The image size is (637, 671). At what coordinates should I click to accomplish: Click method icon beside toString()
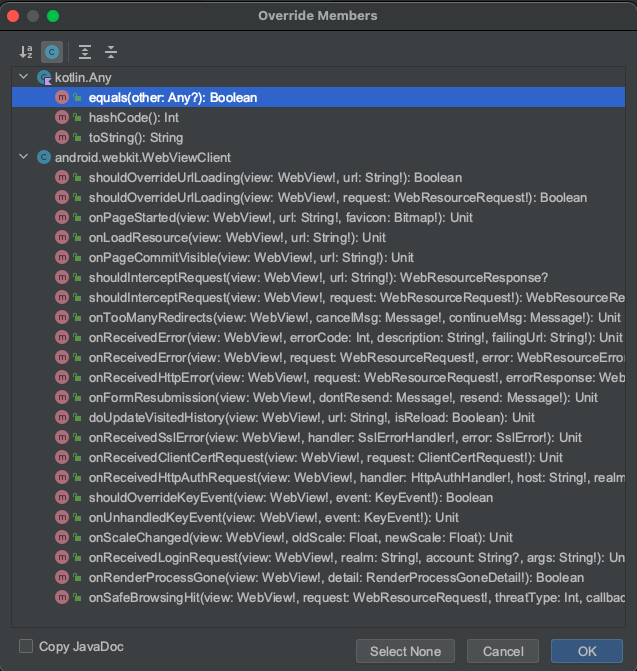62,137
